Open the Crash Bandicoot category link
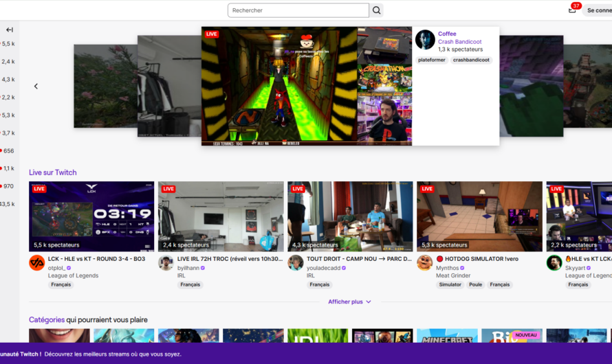 click(x=459, y=42)
